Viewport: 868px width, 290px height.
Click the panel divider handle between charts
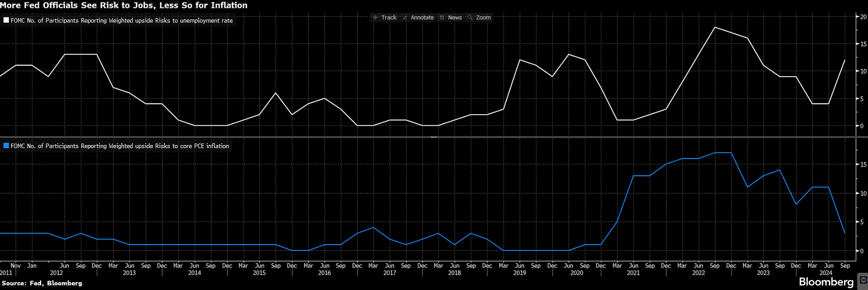(434, 137)
